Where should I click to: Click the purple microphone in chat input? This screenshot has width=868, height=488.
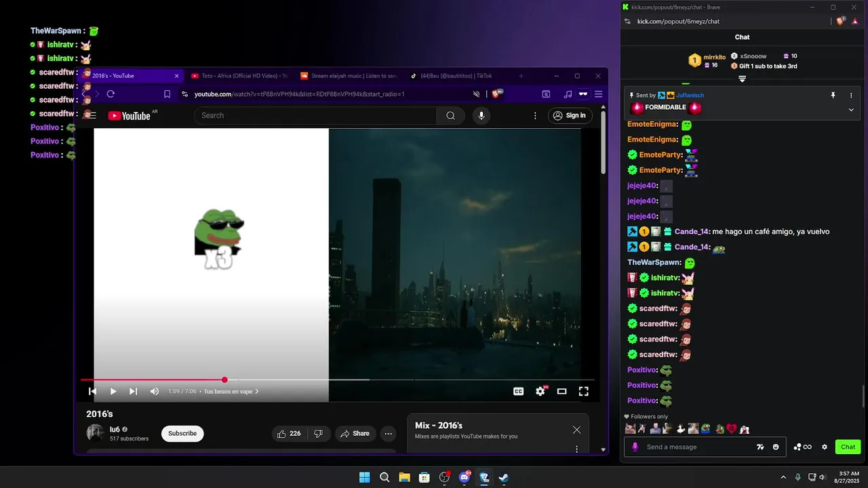point(635,447)
